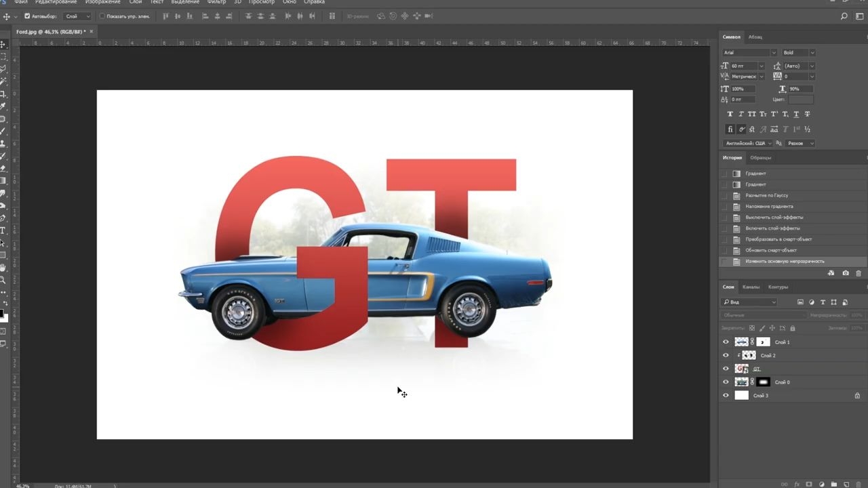Lock layer position with move icon
This screenshot has width=868, height=488.
772,328
